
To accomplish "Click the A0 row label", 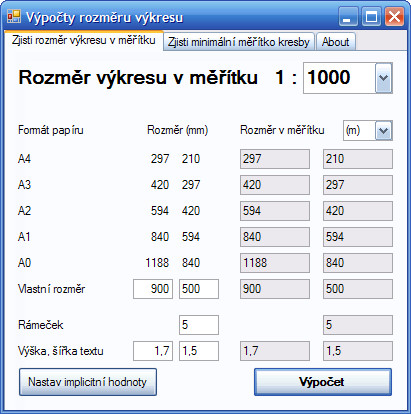I will [24, 263].
